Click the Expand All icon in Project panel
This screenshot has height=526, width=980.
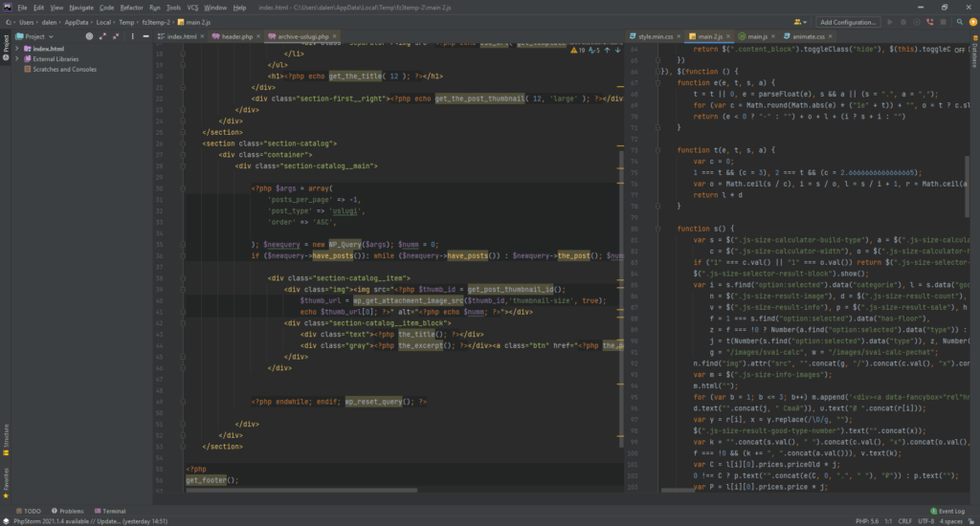(x=103, y=36)
